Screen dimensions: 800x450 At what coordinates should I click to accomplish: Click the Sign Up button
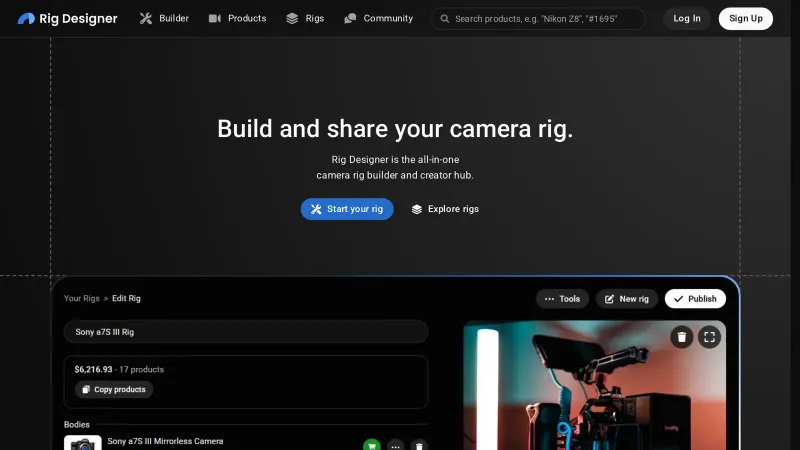[x=745, y=19]
